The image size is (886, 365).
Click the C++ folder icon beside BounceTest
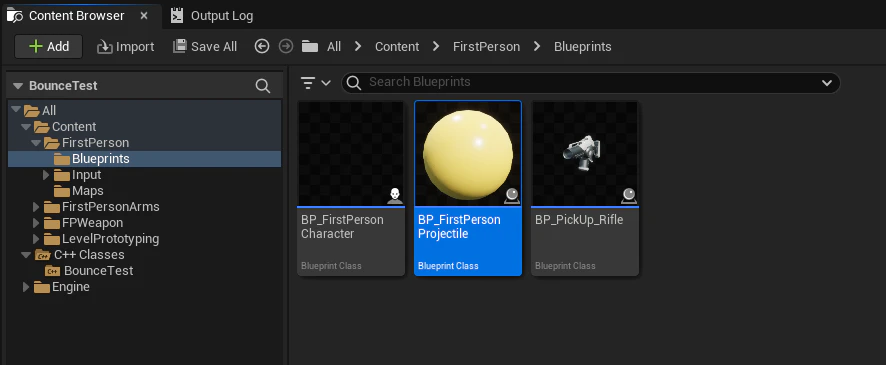(x=53, y=271)
